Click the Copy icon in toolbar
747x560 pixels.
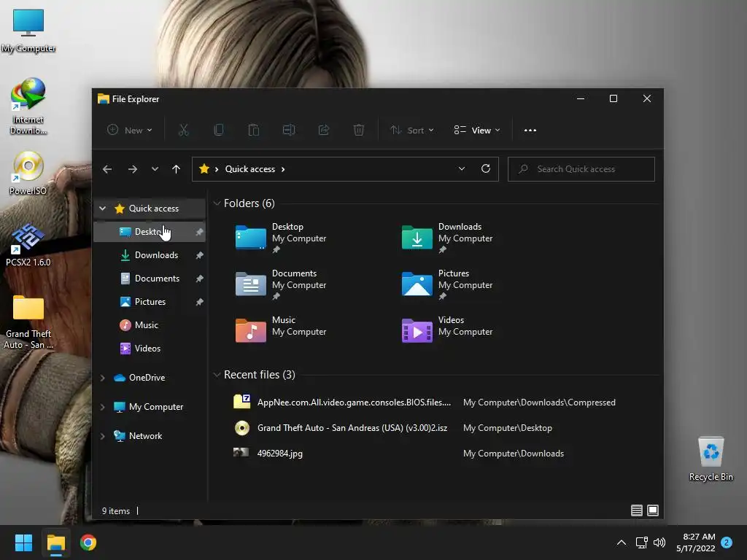219,130
